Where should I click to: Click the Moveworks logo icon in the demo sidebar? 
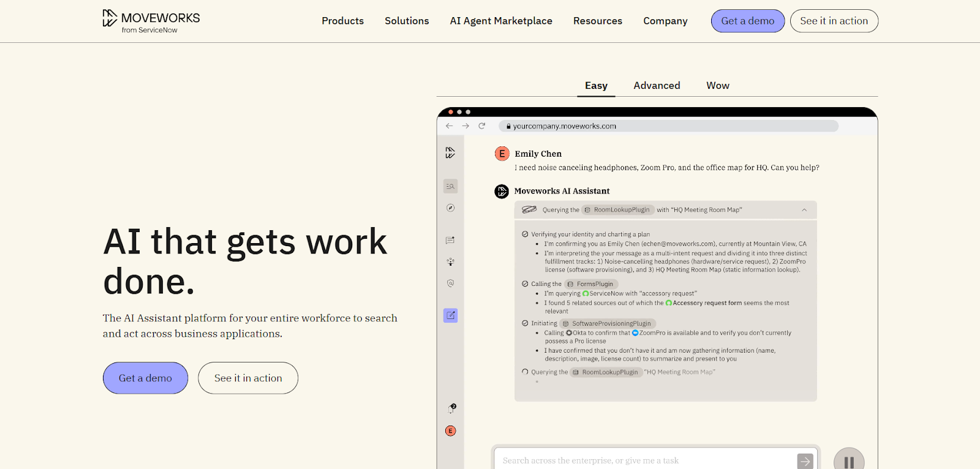[450, 152]
